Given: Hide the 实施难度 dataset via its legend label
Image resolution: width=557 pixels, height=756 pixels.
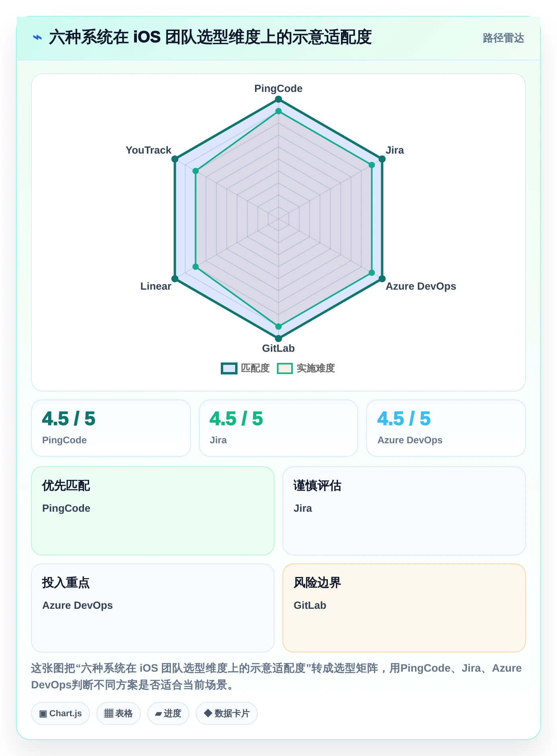Looking at the screenshot, I should (x=316, y=368).
